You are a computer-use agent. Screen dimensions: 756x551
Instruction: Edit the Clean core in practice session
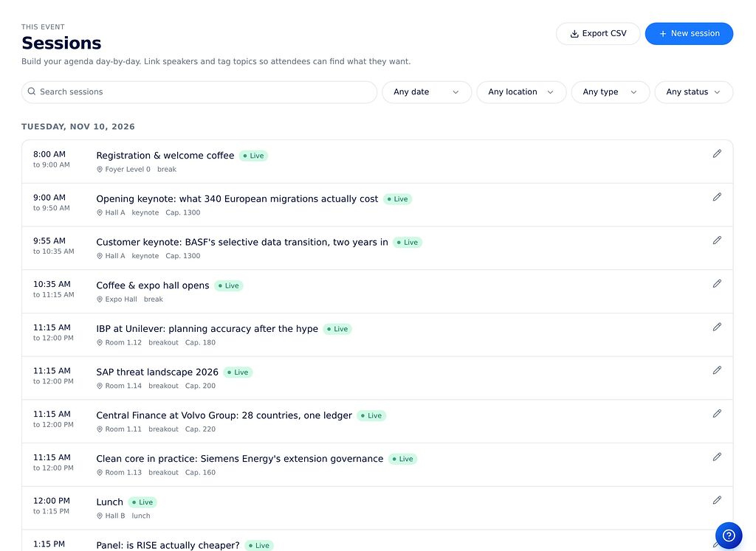pyautogui.click(x=717, y=457)
